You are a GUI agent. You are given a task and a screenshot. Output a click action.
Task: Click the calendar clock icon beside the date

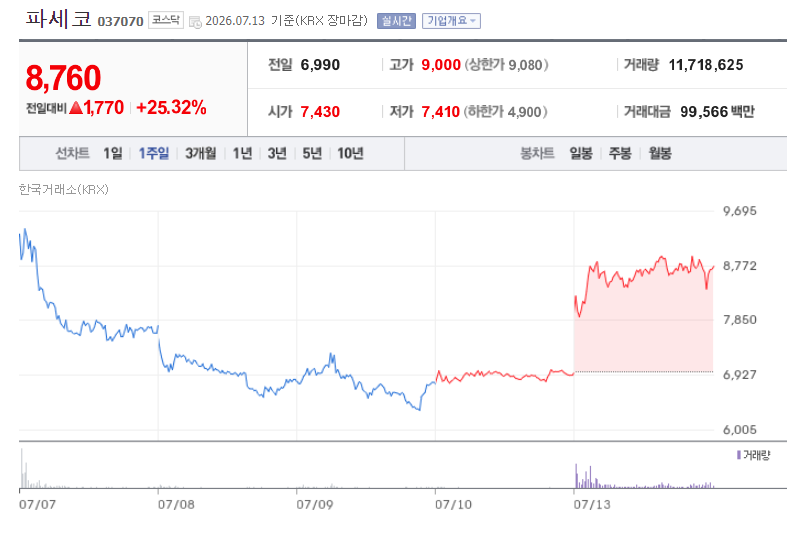pyautogui.click(x=195, y=22)
